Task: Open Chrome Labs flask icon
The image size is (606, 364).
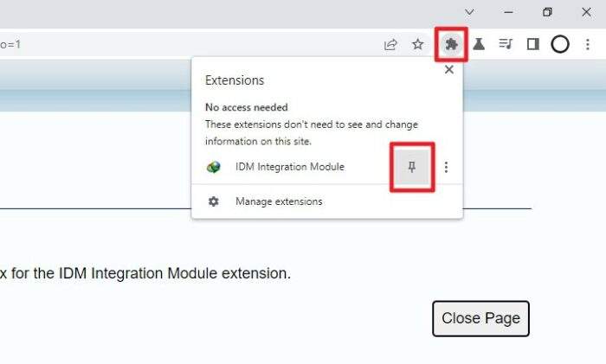Action: 479,44
